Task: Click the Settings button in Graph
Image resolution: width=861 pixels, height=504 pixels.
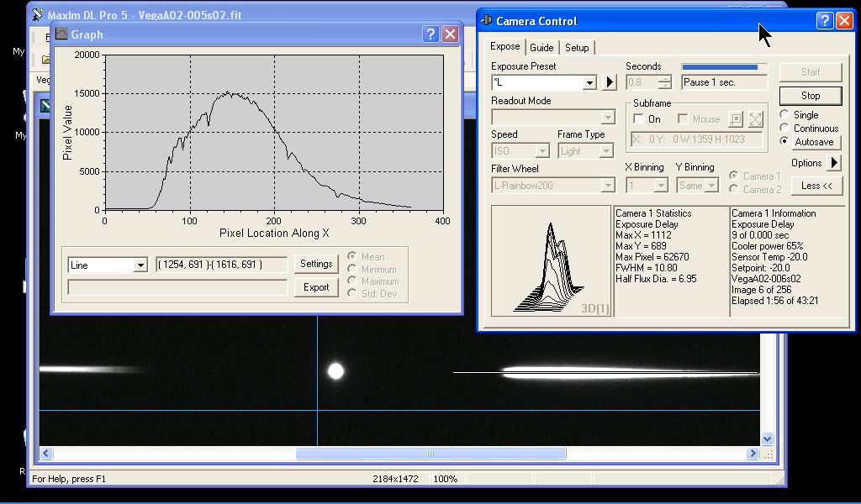Action: pyautogui.click(x=316, y=264)
